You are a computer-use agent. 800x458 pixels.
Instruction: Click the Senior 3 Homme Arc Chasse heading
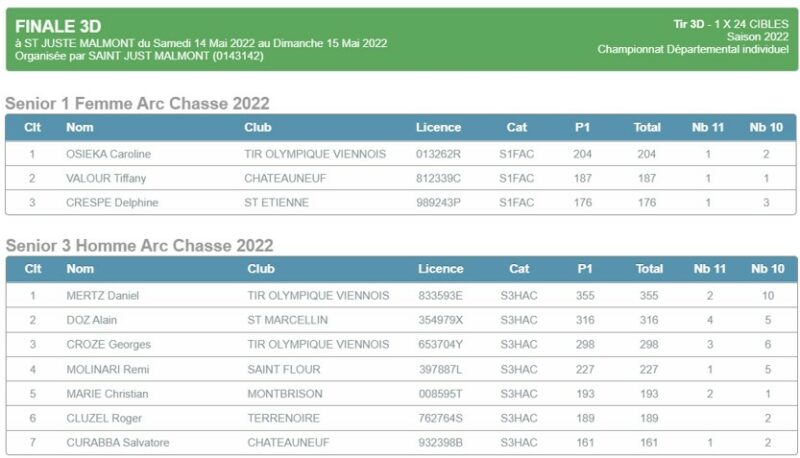[139, 246]
